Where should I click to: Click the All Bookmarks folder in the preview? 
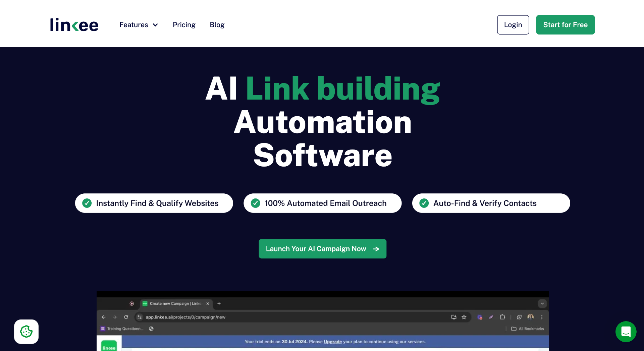(528, 329)
